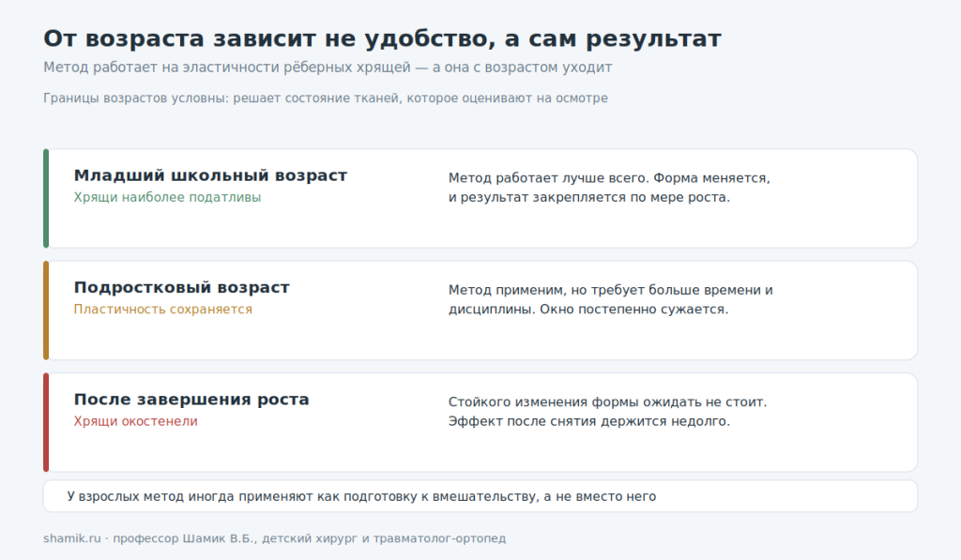The height and width of the screenshot is (560, 961).
Task: Click description "Метод применим, но требует больше времени"
Action: click(610, 299)
